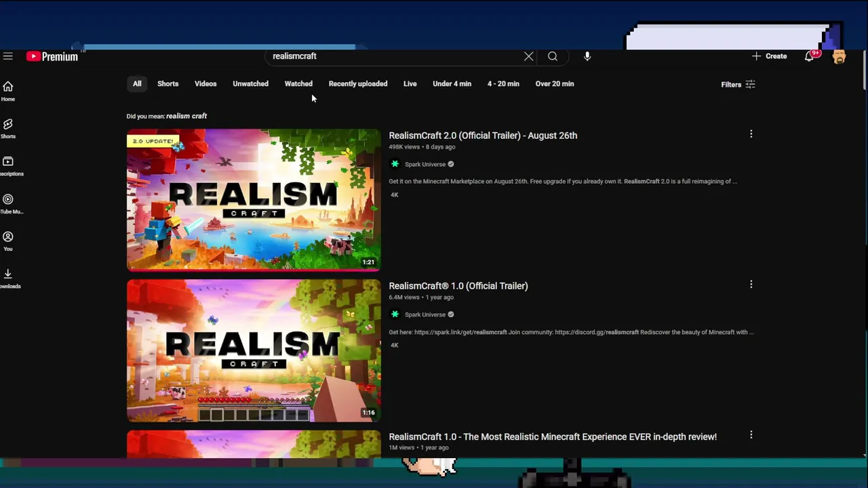Image resolution: width=868 pixels, height=488 pixels.
Task: Click the 2.0 trailer description snippet
Action: click(563, 182)
